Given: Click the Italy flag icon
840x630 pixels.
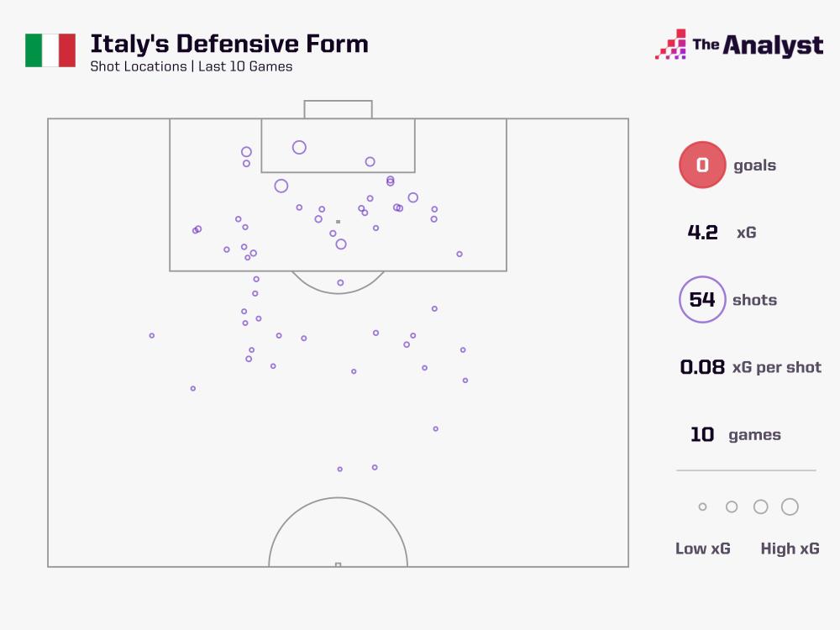Looking at the screenshot, I should [x=50, y=50].
